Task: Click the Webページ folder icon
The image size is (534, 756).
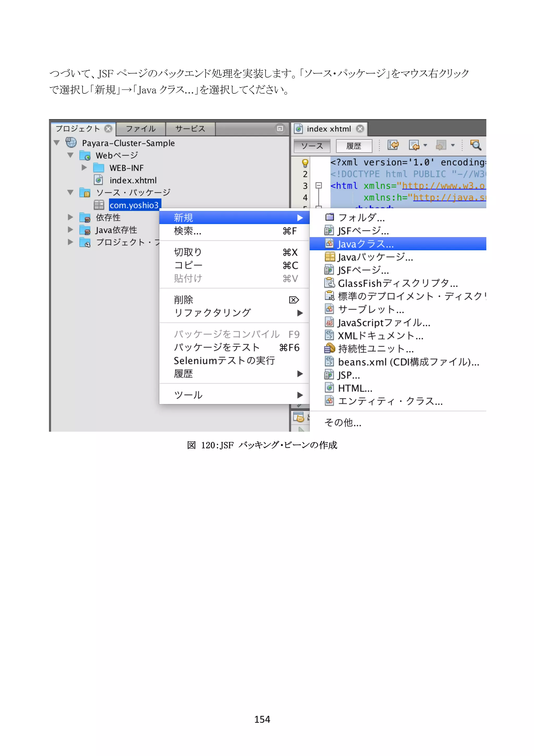Action: [x=85, y=155]
